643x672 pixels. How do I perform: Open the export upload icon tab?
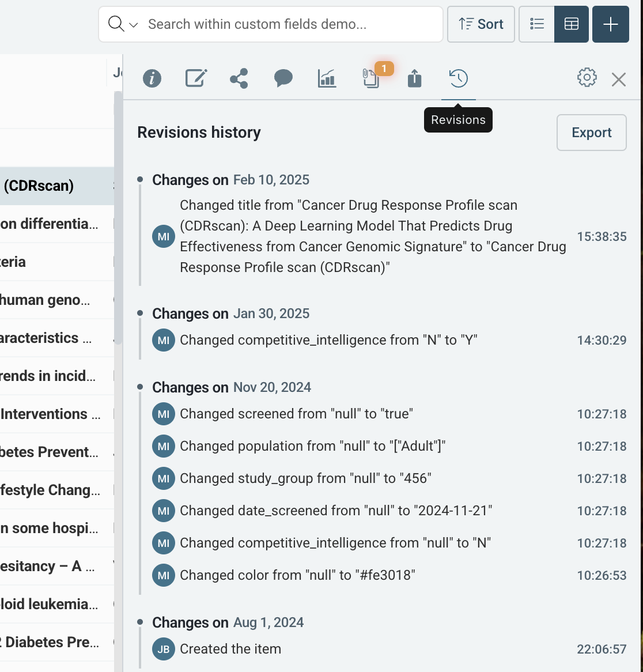click(x=414, y=78)
